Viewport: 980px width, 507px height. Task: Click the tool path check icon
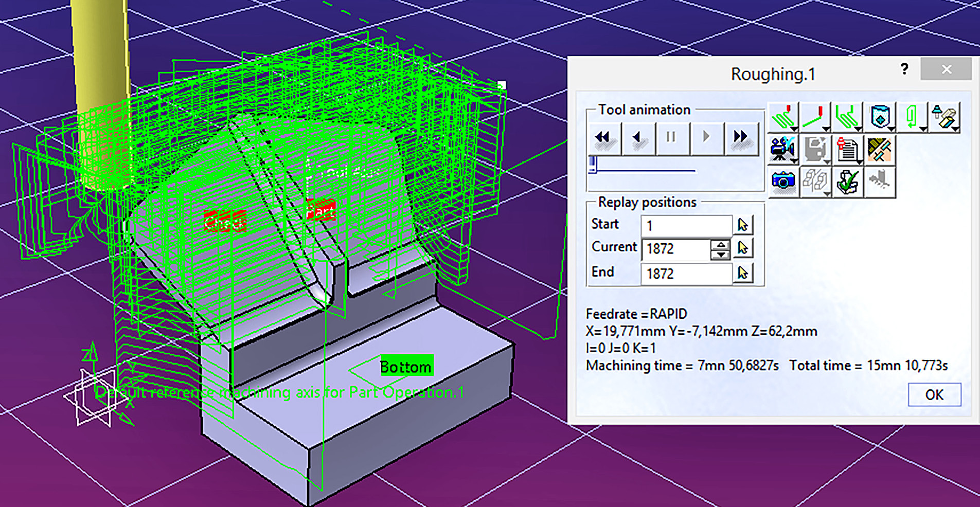pos(847,182)
